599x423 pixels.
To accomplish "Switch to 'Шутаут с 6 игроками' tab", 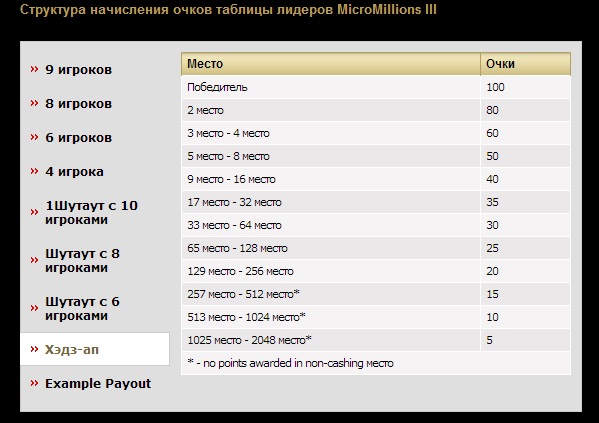I will [83, 309].
